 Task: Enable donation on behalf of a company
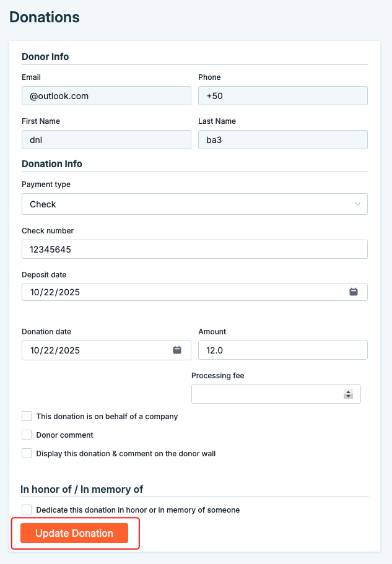27,416
